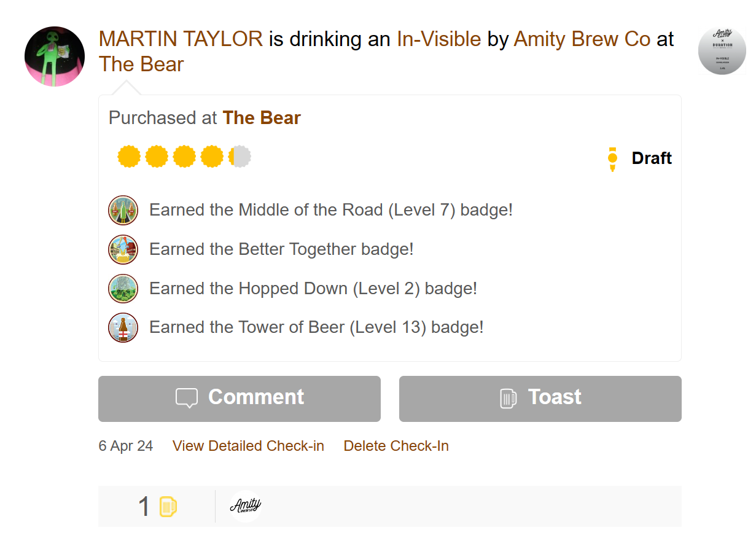Click the Delete Check-In link
This screenshot has height=538, width=756.
point(396,446)
